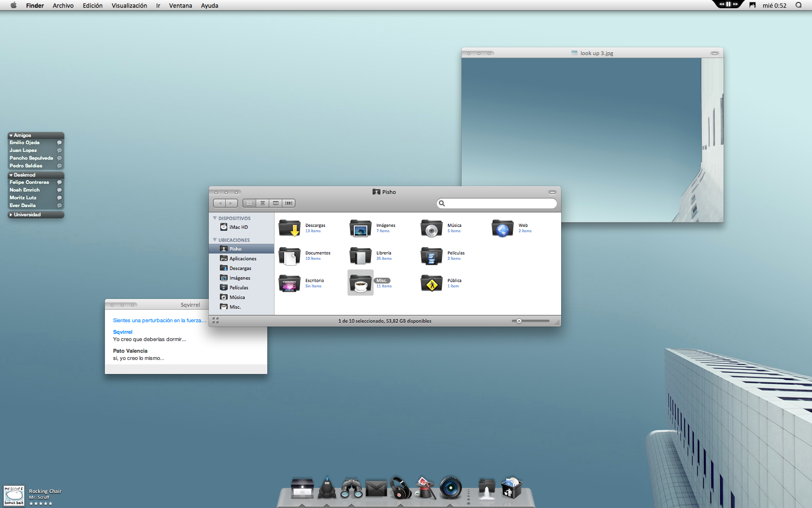812x508 pixels.
Task: Switch Finder to list view
Action: point(262,203)
